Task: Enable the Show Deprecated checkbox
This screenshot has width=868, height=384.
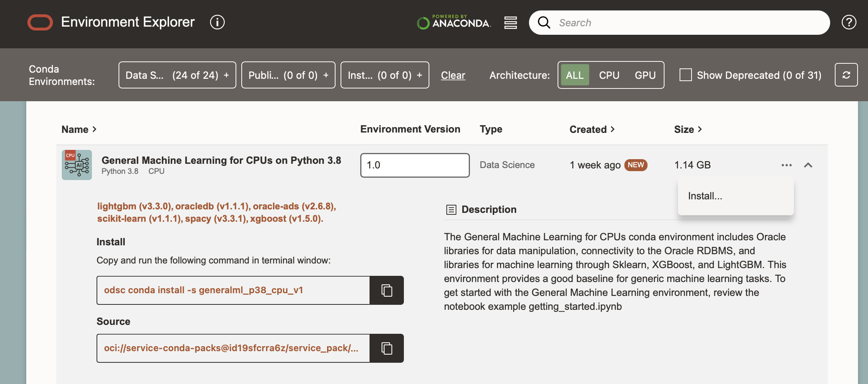Action: click(x=685, y=75)
